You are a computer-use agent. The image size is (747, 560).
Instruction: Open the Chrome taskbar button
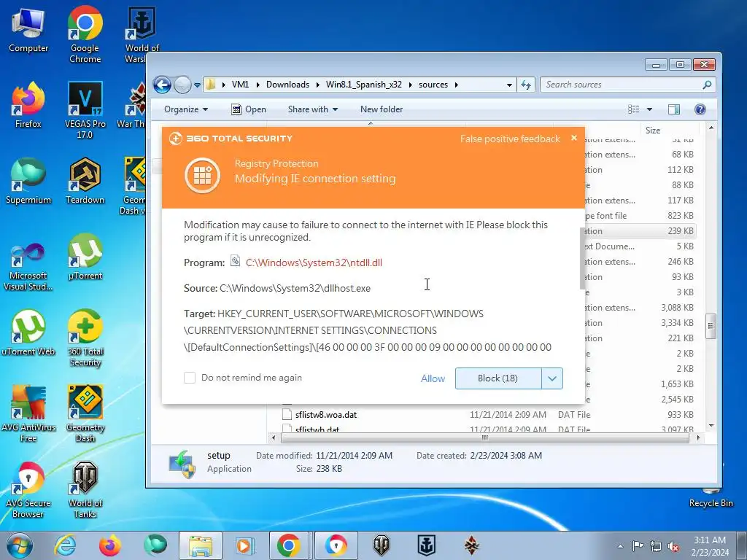[x=289, y=545]
